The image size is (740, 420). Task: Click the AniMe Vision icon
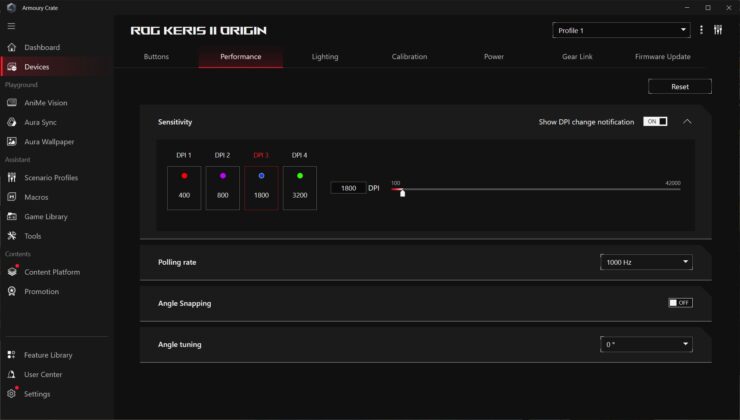coord(12,102)
